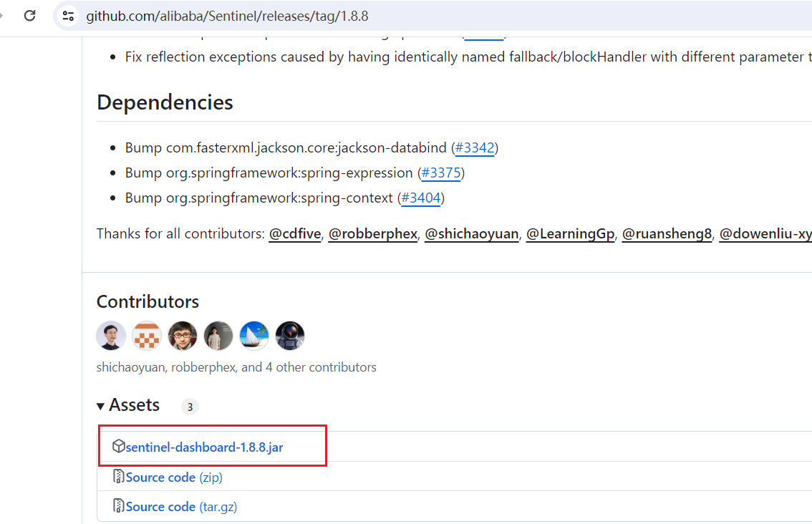The width and height of the screenshot is (812, 524).
Task: Download sentinel-dashboard-1.8.8.jar
Action: click(x=204, y=447)
